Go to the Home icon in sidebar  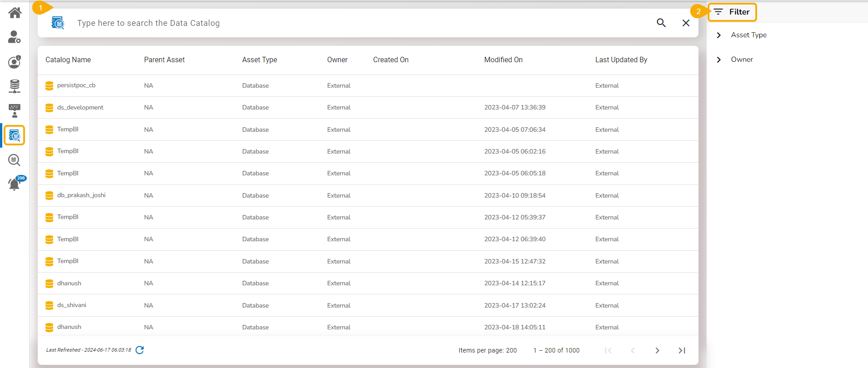click(15, 13)
